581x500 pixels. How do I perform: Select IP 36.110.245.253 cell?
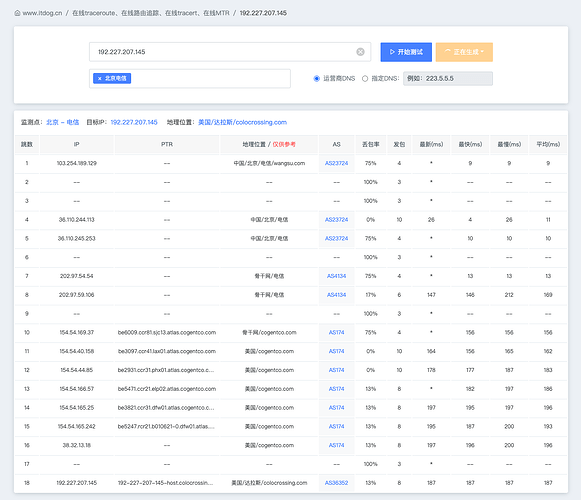(x=77, y=238)
